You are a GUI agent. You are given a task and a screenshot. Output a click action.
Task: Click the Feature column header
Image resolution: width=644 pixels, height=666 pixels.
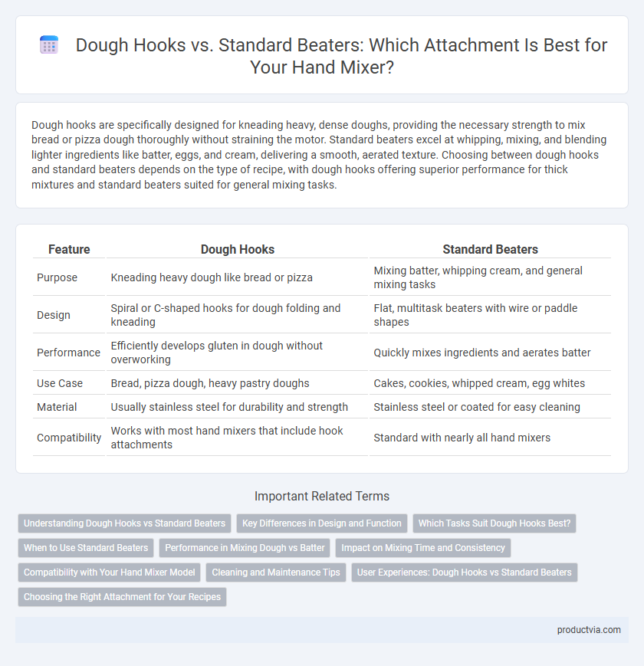[69, 249]
